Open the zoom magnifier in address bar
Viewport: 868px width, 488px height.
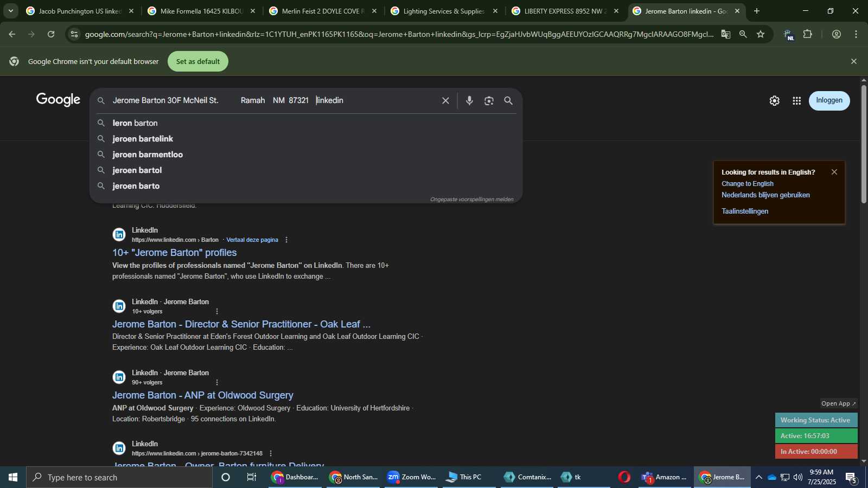coord(743,34)
